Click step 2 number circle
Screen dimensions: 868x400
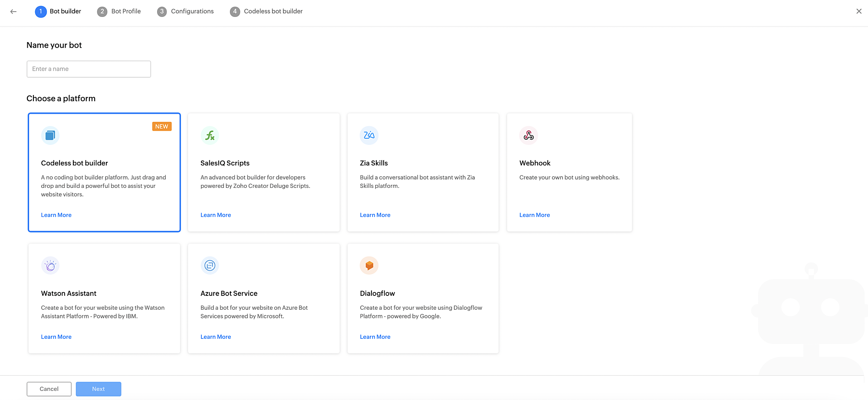102,12
